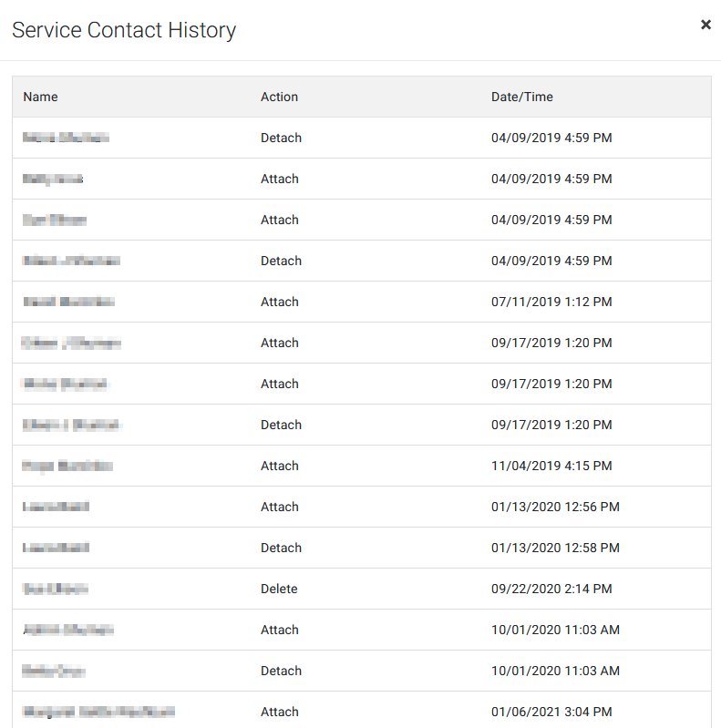Select the Delete action row
Image resolution: width=721 pixels, height=728 pixels.
pos(362,589)
